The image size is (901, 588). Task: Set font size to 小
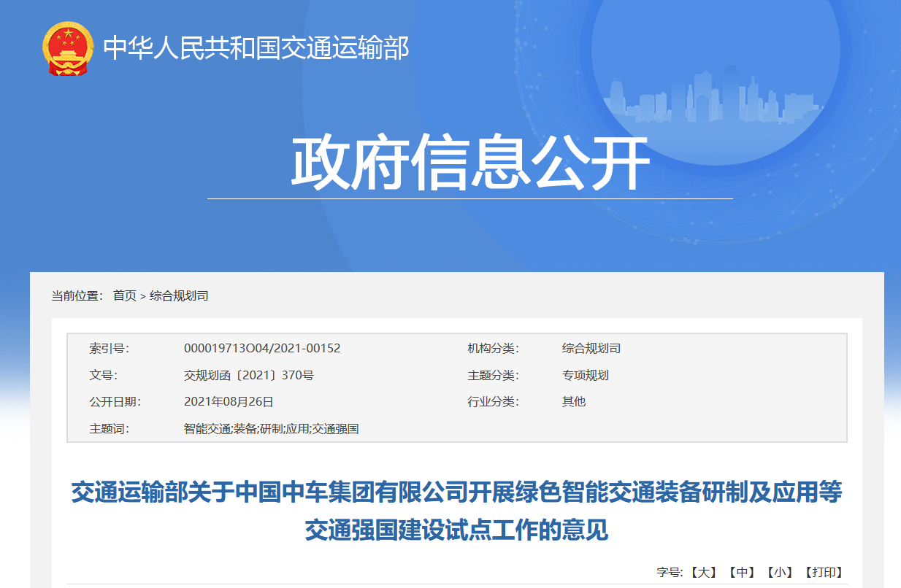click(x=779, y=573)
